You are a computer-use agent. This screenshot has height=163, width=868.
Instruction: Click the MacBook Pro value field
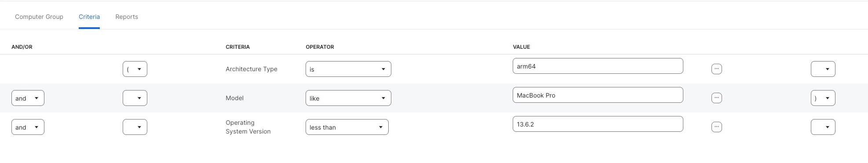click(598, 95)
